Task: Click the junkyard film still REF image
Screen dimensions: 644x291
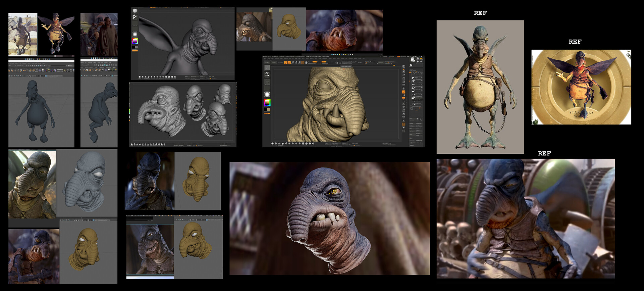Action: tap(526, 219)
